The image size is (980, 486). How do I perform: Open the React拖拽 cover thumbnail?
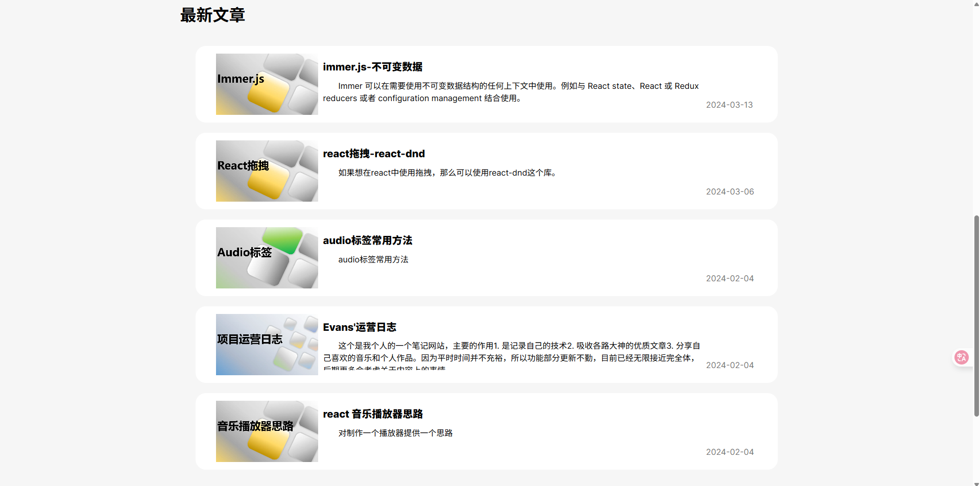tap(267, 171)
